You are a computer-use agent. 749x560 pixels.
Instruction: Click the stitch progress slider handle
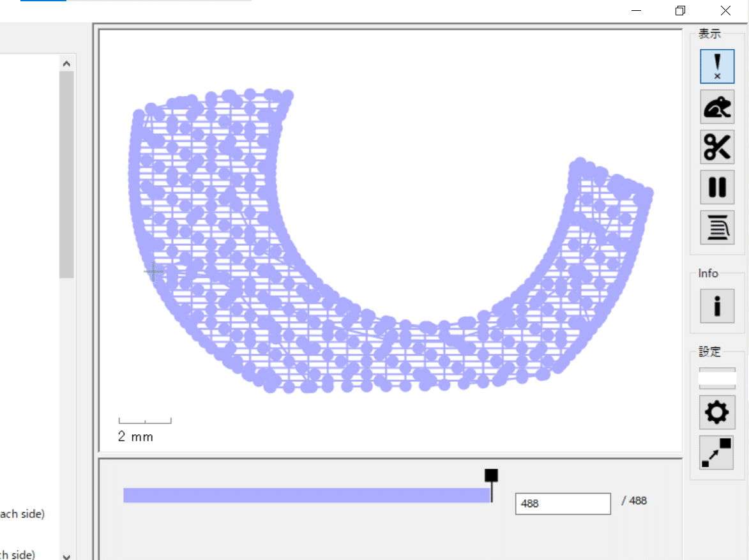[491, 484]
